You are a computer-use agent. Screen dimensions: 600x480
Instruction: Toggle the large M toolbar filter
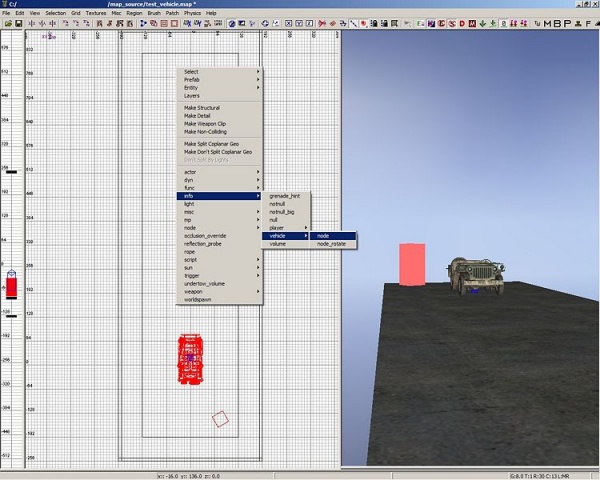[547, 23]
